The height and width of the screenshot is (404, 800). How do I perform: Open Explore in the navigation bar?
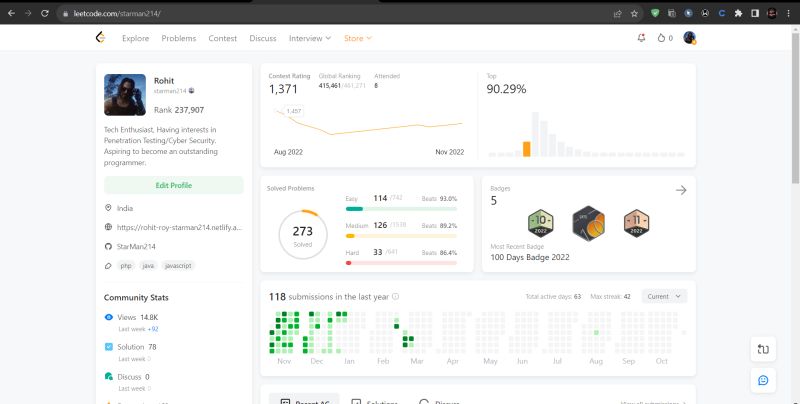[135, 38]
